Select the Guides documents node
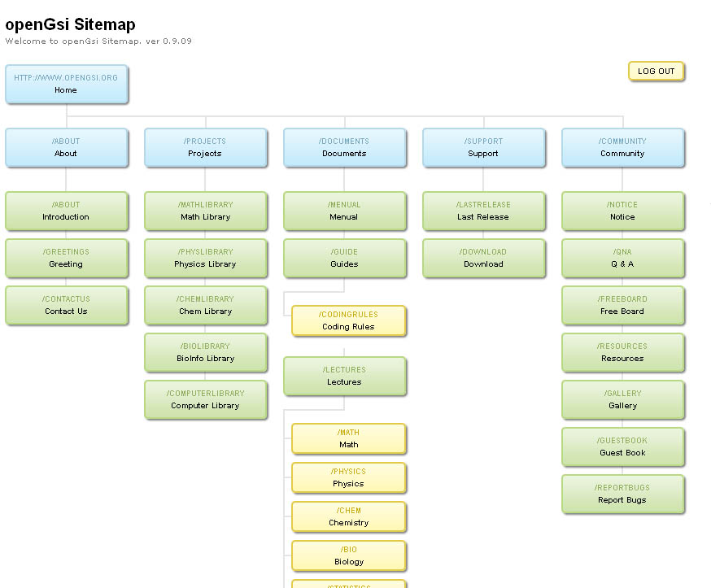The height and width of the screenshot is (588, 711). click(x=345, y=258)
